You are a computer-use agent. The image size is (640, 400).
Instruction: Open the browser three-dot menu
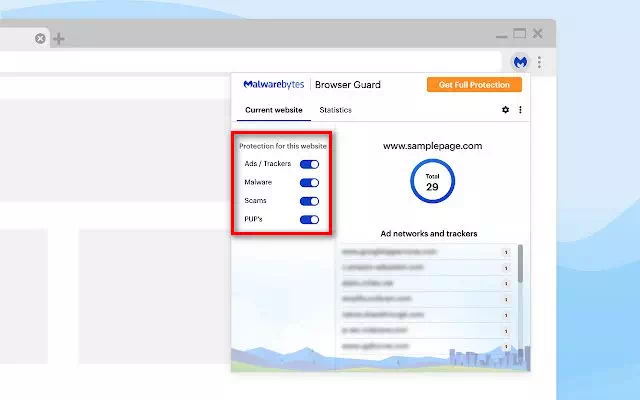(539, 62)
